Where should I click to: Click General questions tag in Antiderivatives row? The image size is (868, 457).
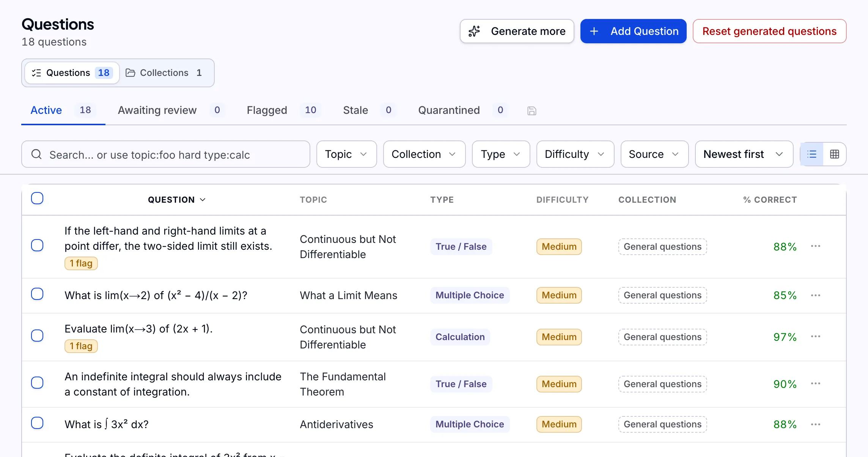point(662,424)
